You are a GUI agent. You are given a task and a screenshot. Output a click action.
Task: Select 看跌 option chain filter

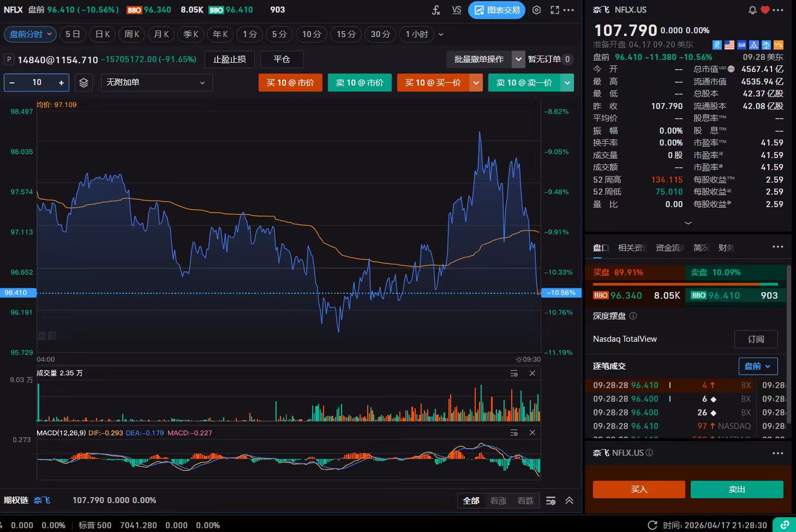coord(525,500)
